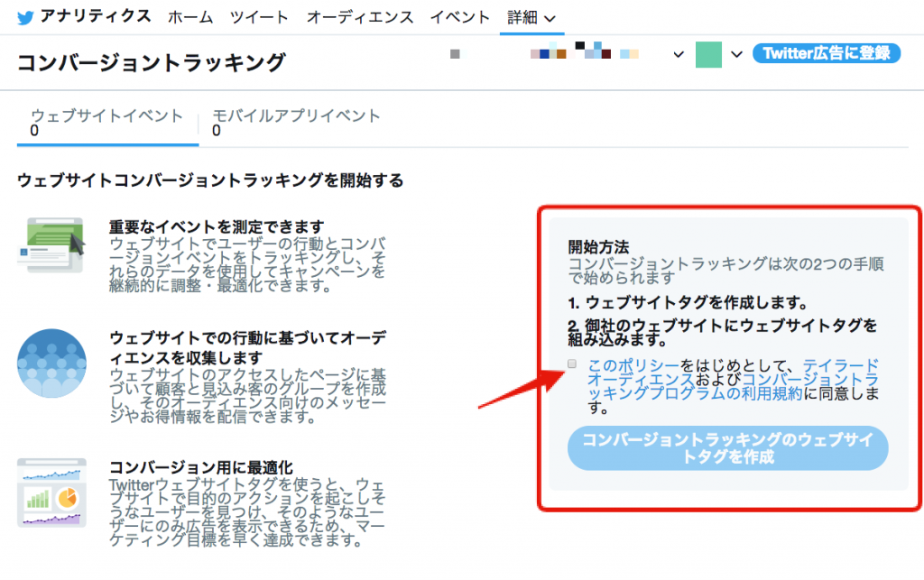The image size is (924, 580).
Task: Open the ツイート menu item
Action: (259, 18)
